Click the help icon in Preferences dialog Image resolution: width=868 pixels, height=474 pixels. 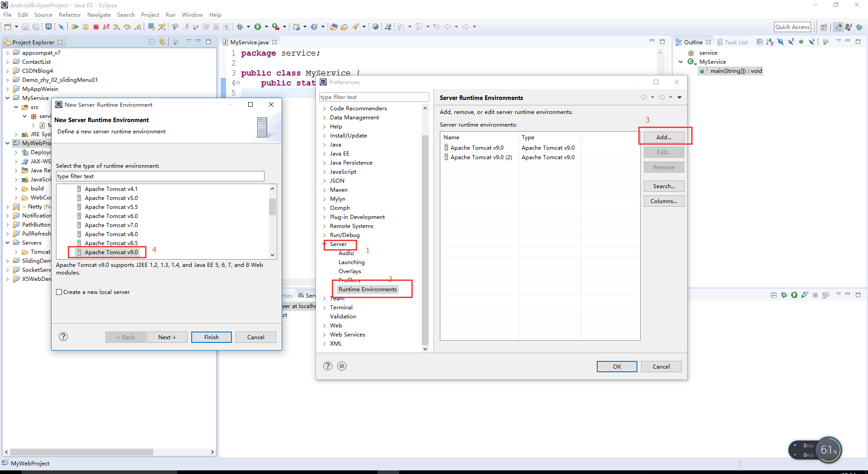click(x=328, y=366)
